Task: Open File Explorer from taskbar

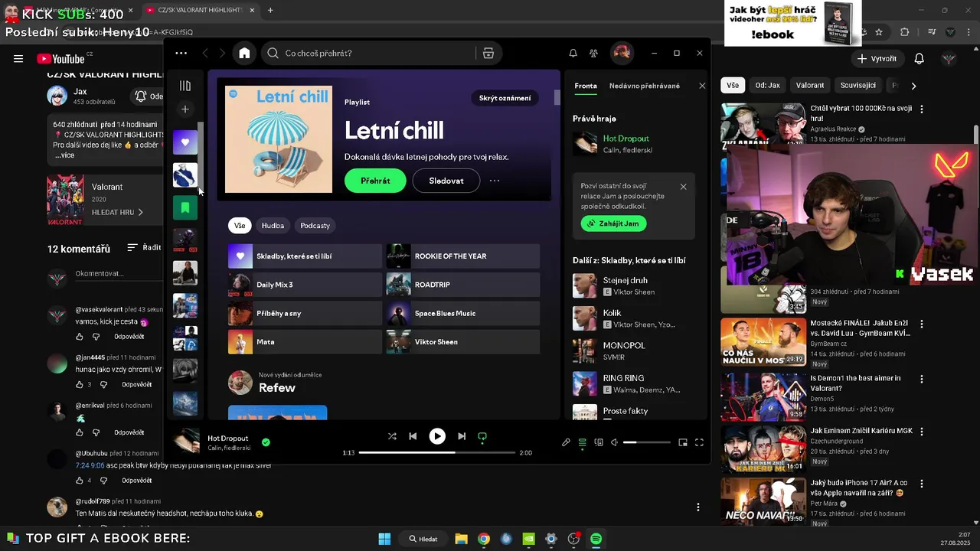Action: (x=461, y=539)
